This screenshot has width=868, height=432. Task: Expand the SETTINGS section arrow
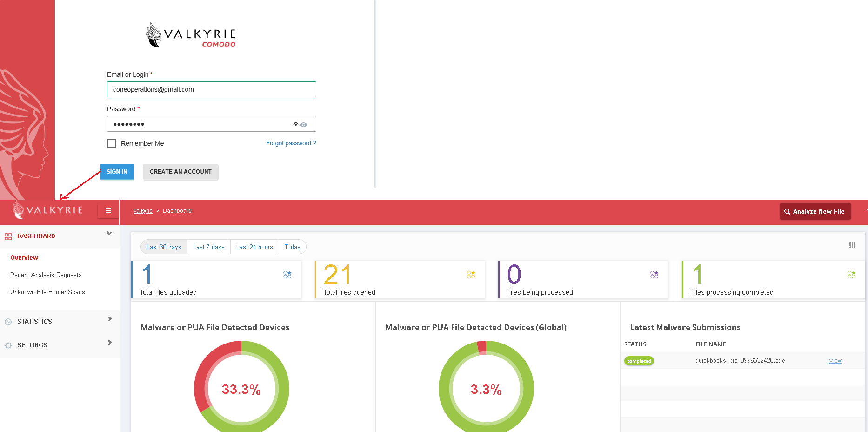pyautogui.click(x=110, y=343)
